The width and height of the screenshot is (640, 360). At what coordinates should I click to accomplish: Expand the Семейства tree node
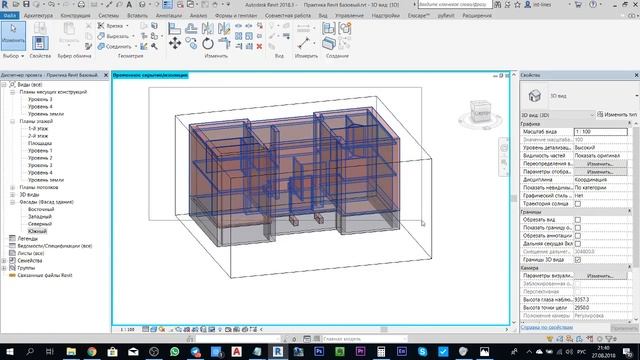4,260
